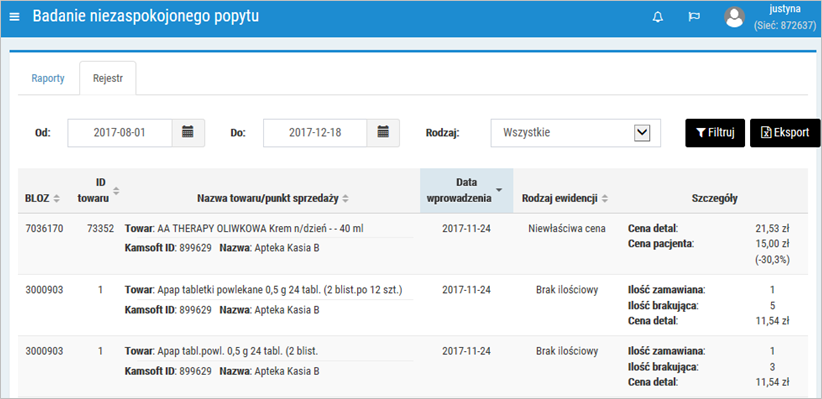The width and height of the screenshot is (822, 399).
Task: Click the flag icon in header
Action: (x=694, y=17)
